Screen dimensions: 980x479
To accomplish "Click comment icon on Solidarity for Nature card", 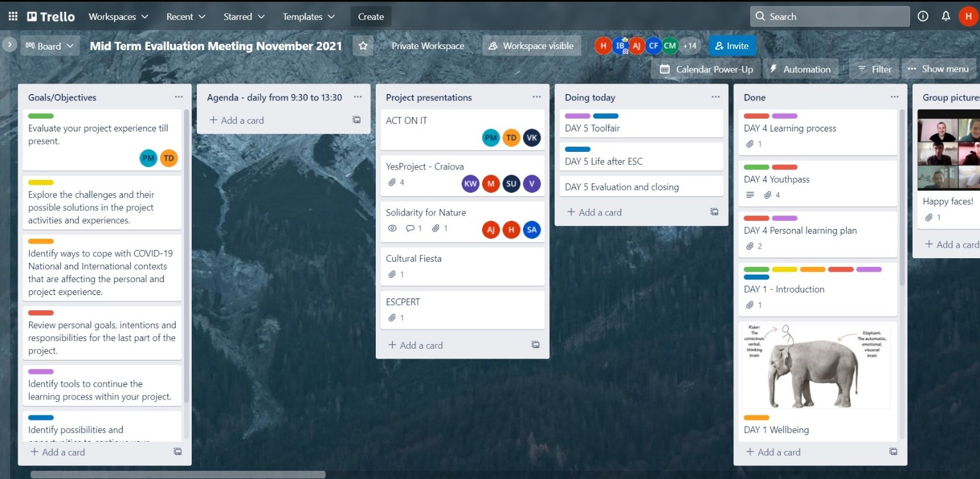I will click(x=410, y=228).
